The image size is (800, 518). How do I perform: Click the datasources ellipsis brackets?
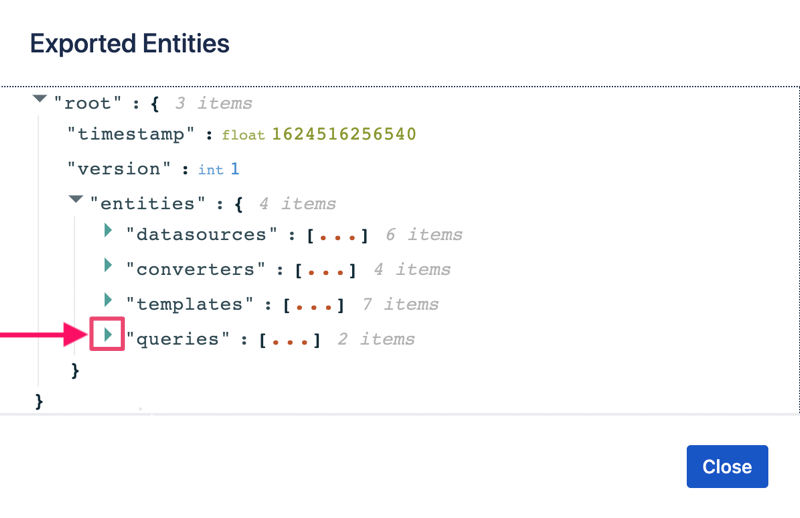[337, 236]
